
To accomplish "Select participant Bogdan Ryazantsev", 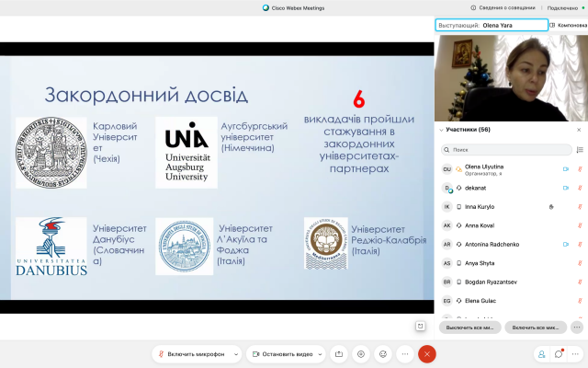I will click(512, 282).
